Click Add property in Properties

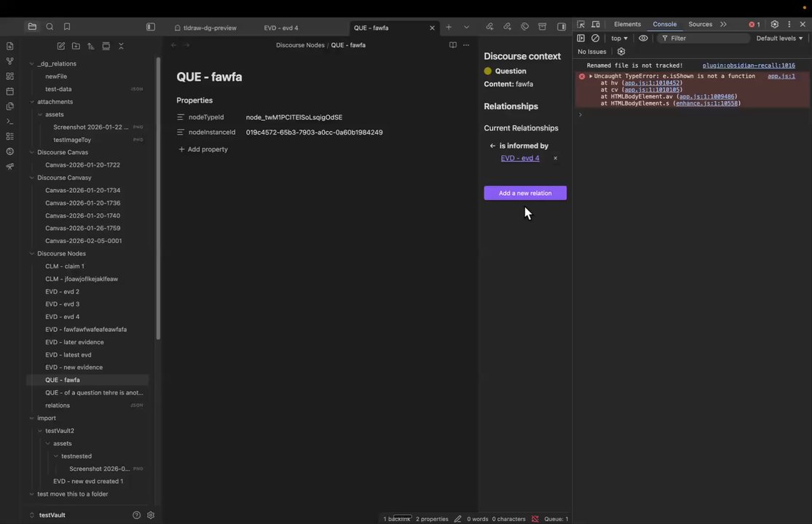pos(203,149)
